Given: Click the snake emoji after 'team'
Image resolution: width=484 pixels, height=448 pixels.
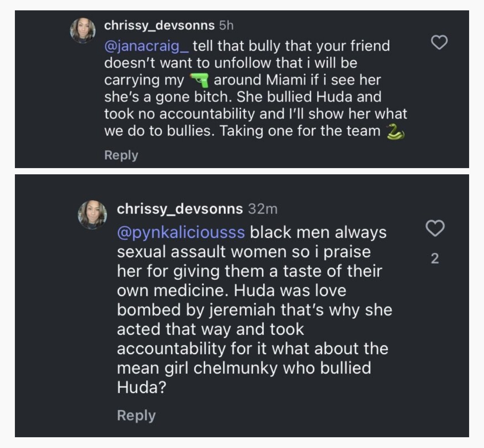Looking at the screenshot, I should (x=395, y=132).
